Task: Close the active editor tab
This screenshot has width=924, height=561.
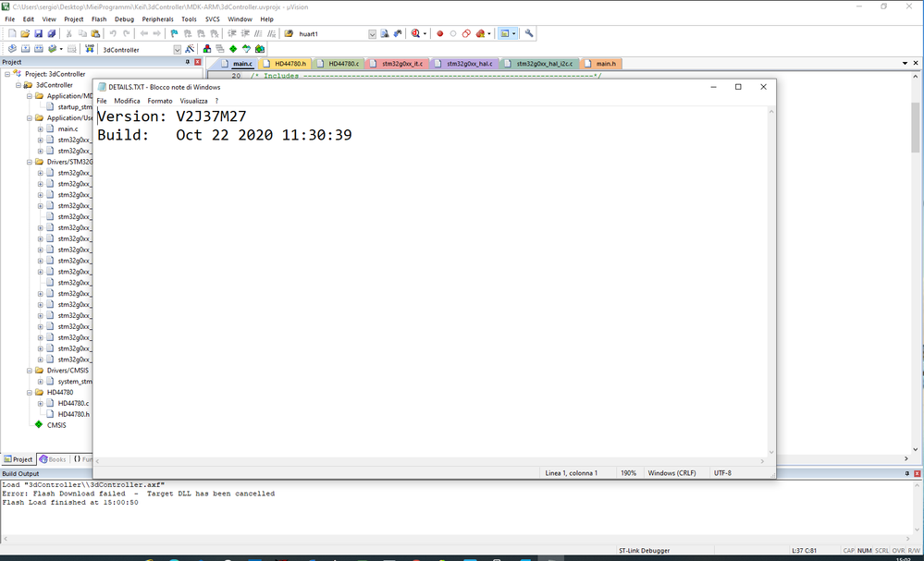Action: 916,63
